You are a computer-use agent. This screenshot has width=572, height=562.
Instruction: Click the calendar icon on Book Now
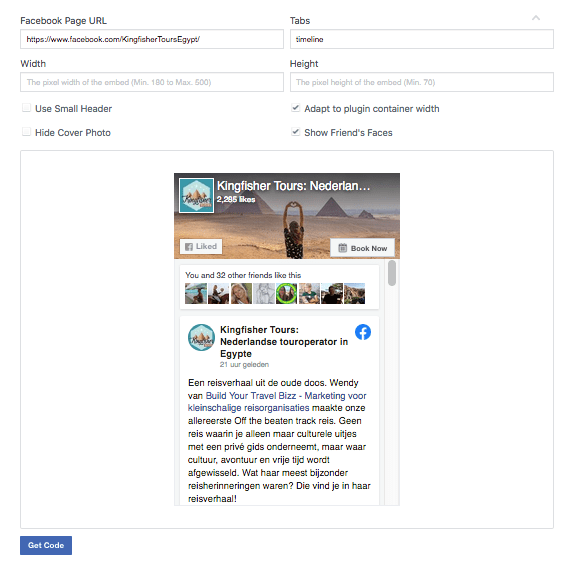click(342, 248)
